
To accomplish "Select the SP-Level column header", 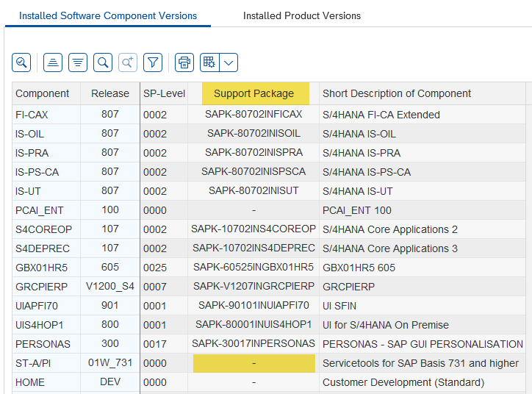I will (164, 93).
